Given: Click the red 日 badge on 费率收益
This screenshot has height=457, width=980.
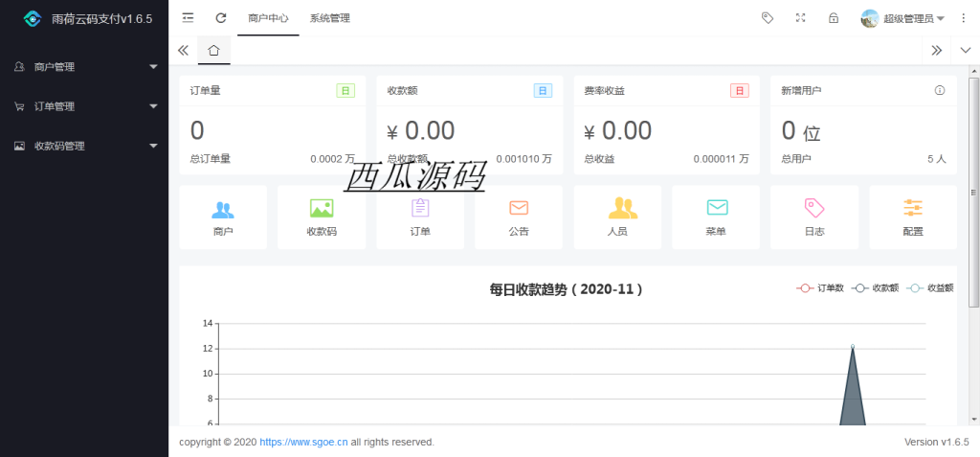Looking at the screenshot, I should 740,91.
